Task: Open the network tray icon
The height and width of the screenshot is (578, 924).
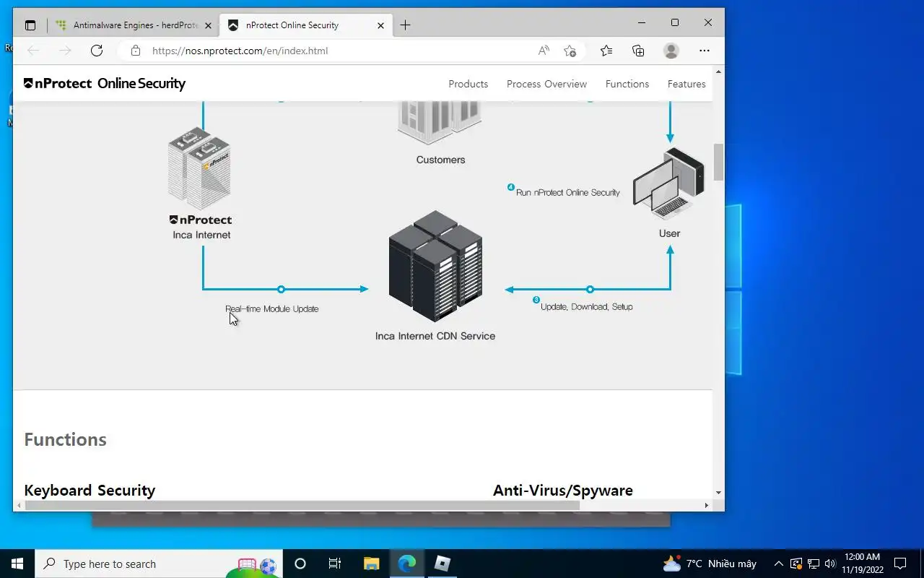Action: pyautogui.click(x=813, y=564)
